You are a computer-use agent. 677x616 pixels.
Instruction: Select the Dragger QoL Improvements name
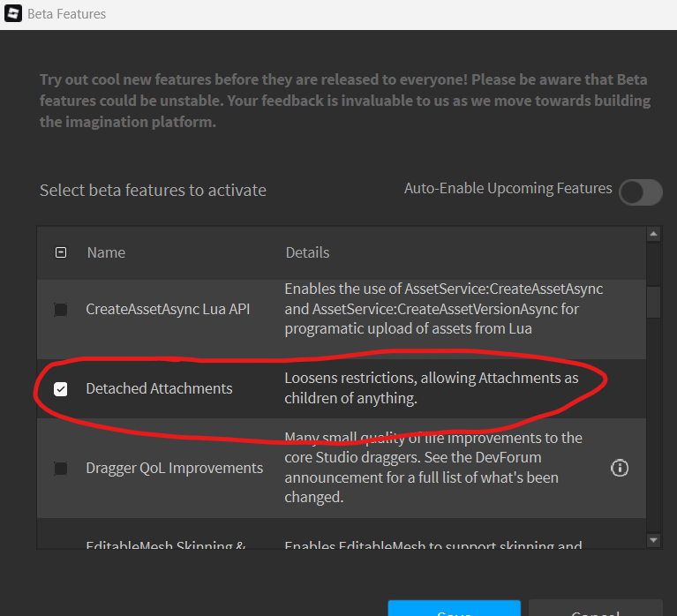pyautogui.click(x=175, y=468)
